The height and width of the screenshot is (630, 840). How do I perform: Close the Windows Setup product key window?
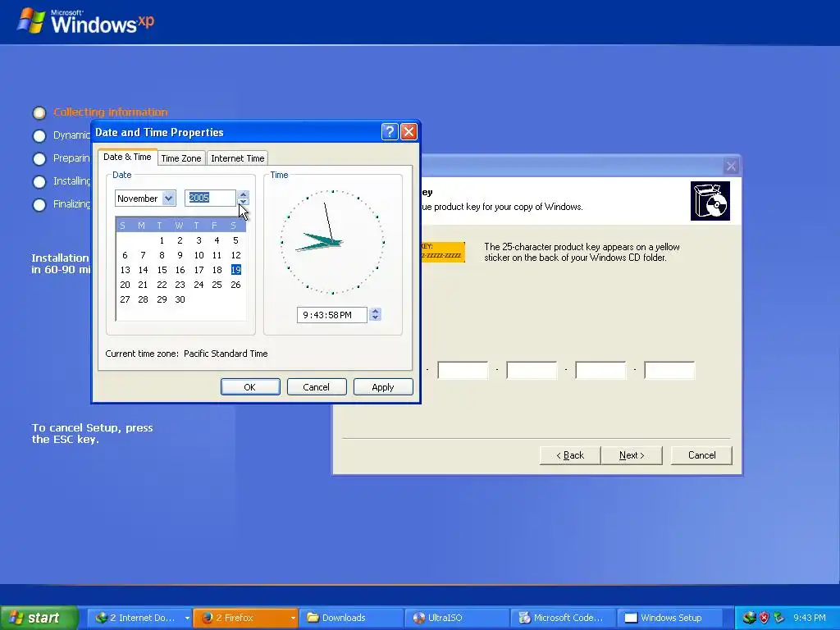[731, 166]
